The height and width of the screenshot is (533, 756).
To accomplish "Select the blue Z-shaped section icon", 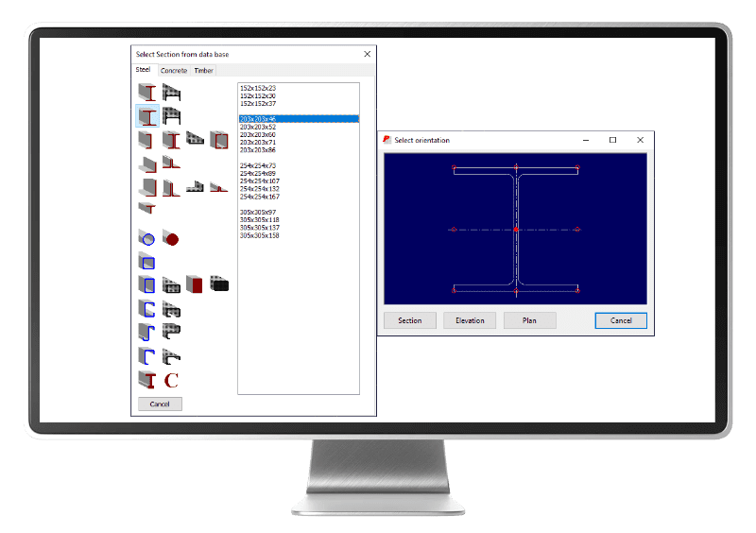I will coord(147,331).
